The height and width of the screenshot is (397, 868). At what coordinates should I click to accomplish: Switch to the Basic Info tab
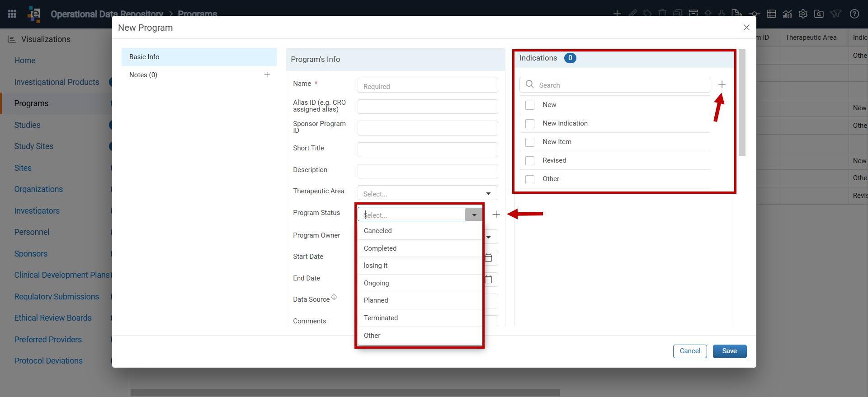point(199,57)
